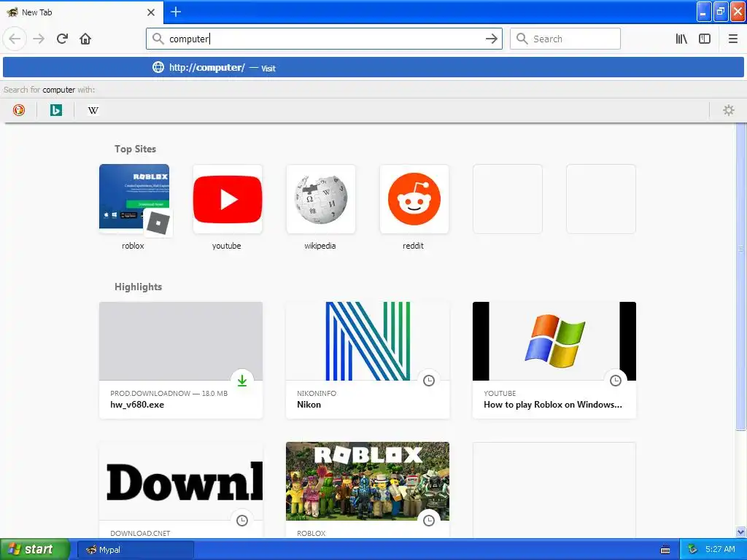Click the NIKONINFO source label

[317, 393]
